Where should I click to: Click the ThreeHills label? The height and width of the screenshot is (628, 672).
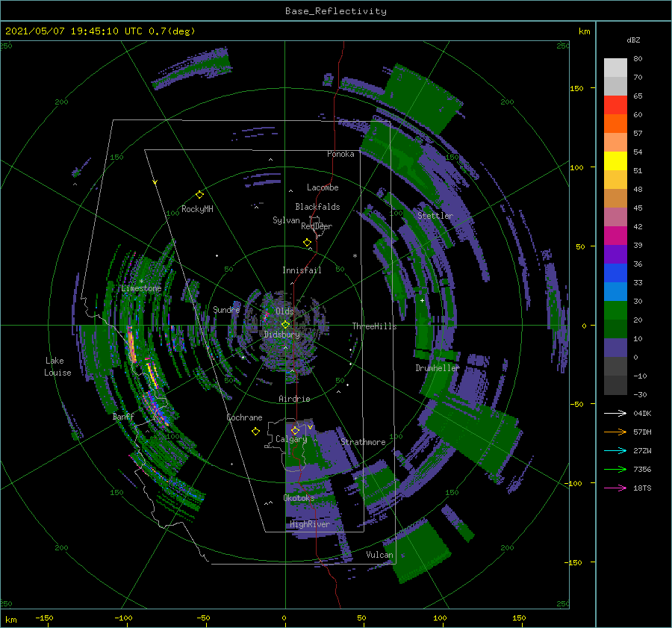click(x=375, y=326)
